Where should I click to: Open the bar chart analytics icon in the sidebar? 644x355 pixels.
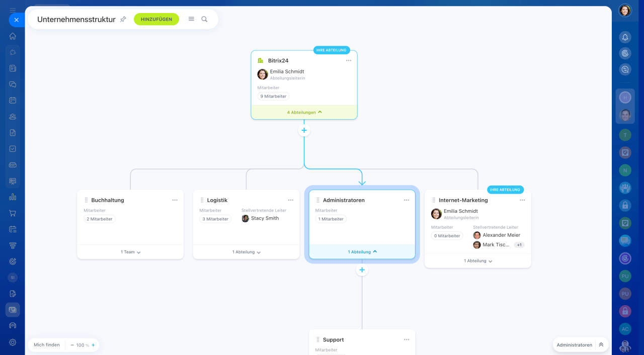pyautogui.click(x=13, y=197)
